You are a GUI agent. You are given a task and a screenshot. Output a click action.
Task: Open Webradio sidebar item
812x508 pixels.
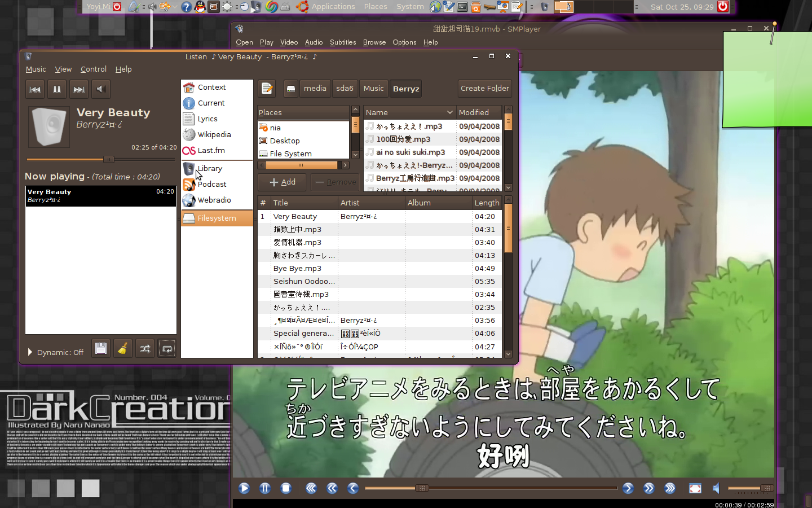217,200
